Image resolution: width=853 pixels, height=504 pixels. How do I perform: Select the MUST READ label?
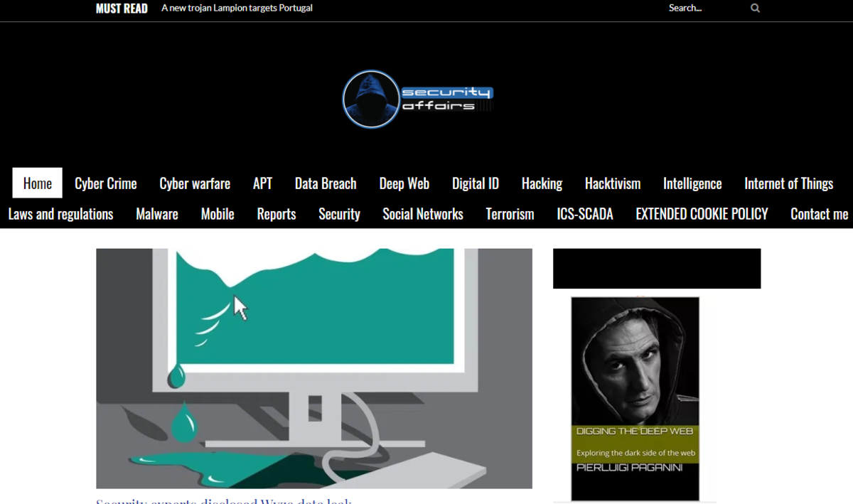pyautogui.click(x=122, y=9)
